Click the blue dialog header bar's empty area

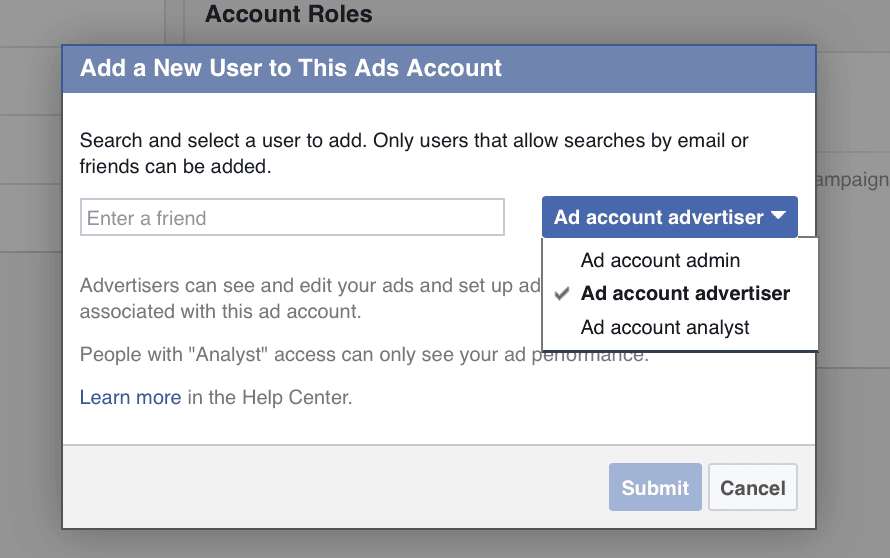[x=658, y=69]
